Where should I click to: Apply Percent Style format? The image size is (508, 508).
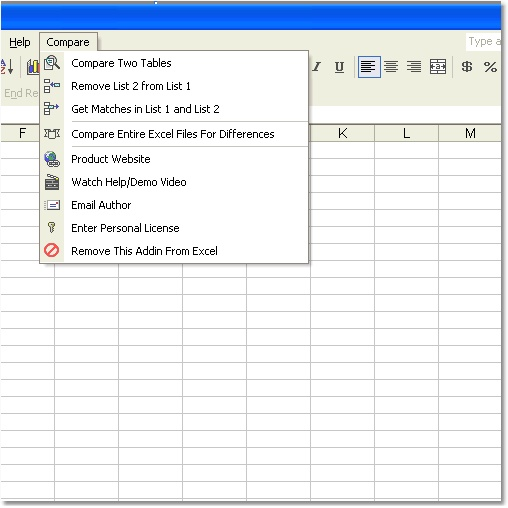[490, 67]
